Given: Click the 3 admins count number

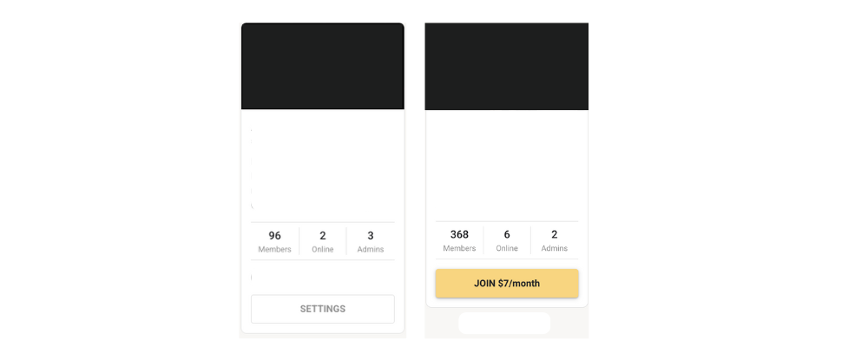Looking at the screenshot, I should pos(371,236).
